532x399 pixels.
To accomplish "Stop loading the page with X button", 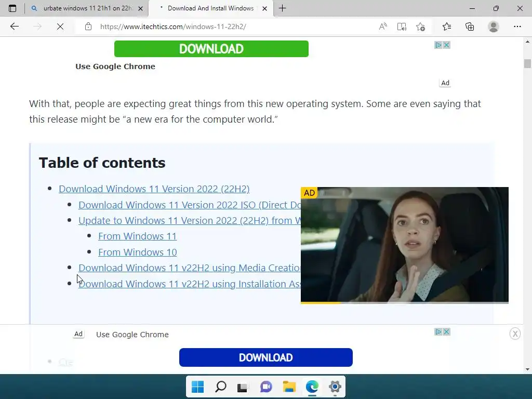I will (x=60, y=26).
